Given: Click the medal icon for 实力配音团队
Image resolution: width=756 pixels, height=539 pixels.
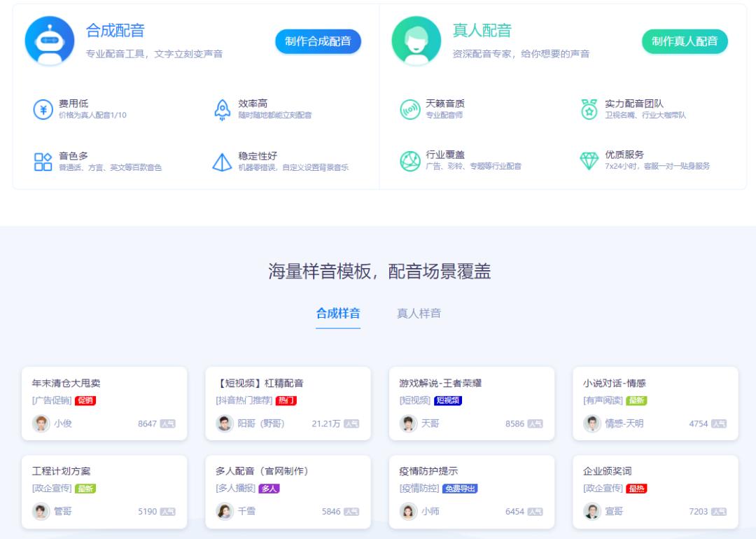Looking at the screenshot, I should [589, 110].
